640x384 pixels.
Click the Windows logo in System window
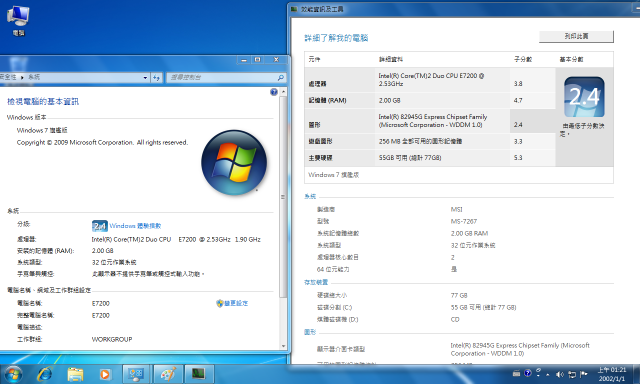234,162
